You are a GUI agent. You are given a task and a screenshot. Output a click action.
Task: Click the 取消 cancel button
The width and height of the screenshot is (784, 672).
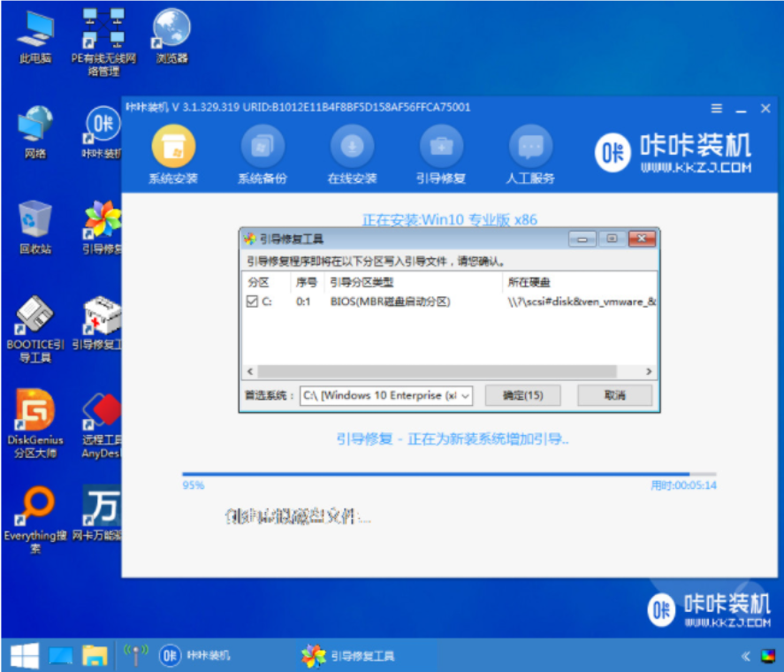[614, 395]
